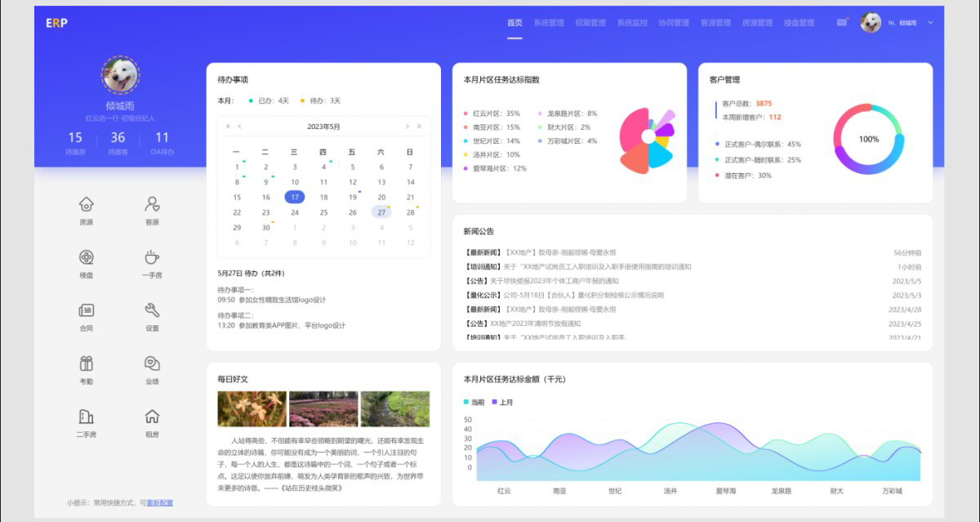Open the 15 待跟房 counter
Viewport: 980px width, 522px height.
click(x=75, y=142)
